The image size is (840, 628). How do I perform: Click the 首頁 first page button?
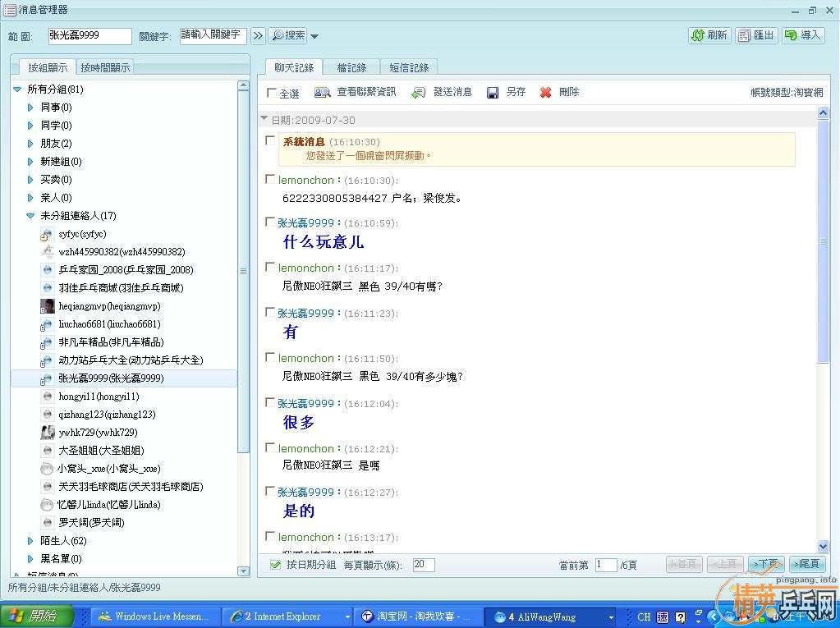[x=684, y=564]
